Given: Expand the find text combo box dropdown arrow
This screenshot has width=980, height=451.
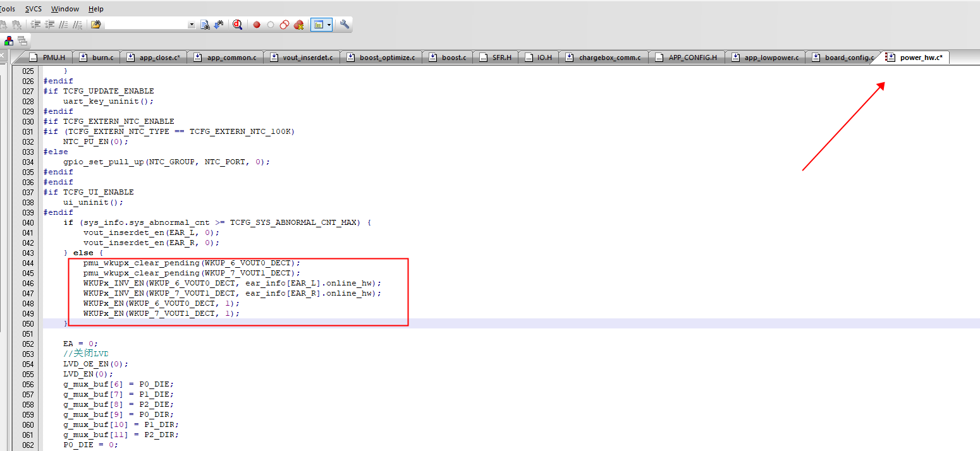Looking at the screenshot, I should click(x=192, y=25).
